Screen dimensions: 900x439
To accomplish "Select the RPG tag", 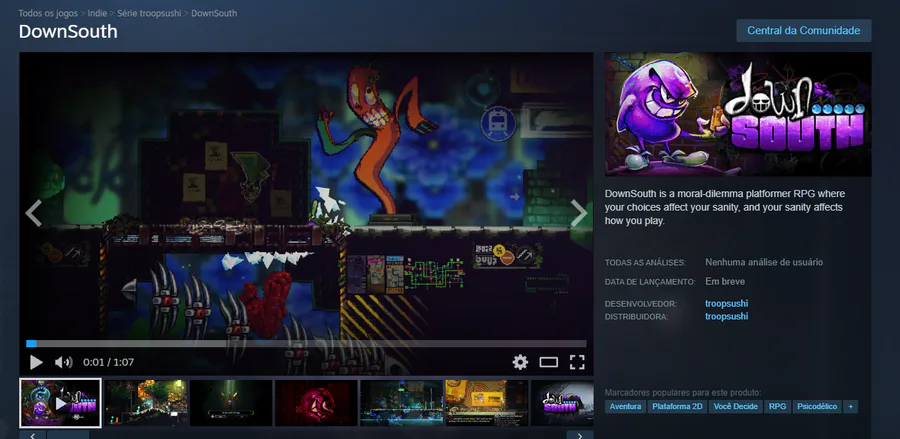I will pos(777,406).
